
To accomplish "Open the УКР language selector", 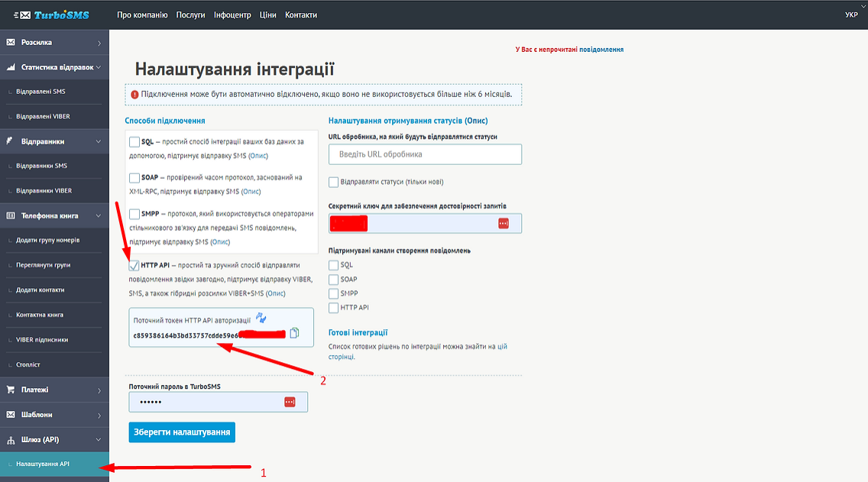I will [851, 15].
